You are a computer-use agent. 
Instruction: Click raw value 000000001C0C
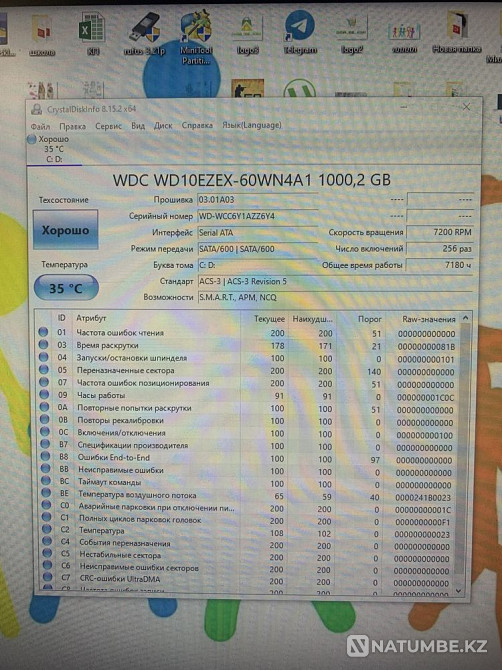(426, 398)
